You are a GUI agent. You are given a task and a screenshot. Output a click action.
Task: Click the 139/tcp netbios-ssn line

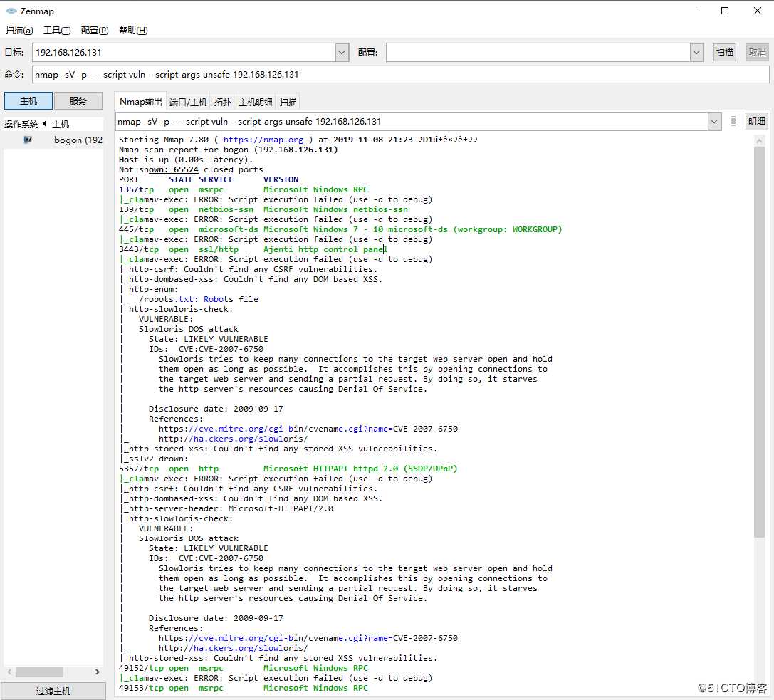pos(263,209)
